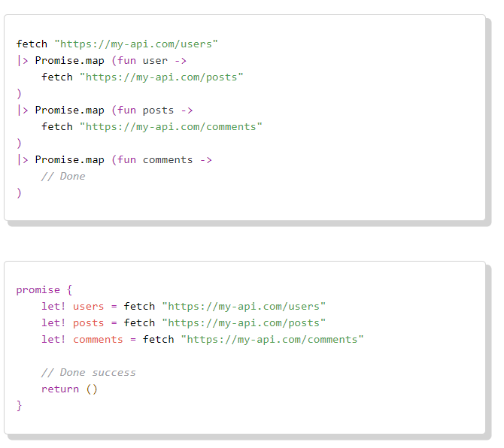Viewport: 504px width, 448px height.
Task: Click the comments URL in the promise block
Action: point(272,340)
